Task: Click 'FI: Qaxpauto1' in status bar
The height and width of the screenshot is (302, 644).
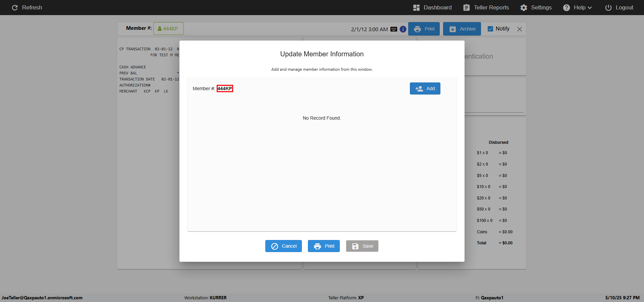Action: (489, 298)
